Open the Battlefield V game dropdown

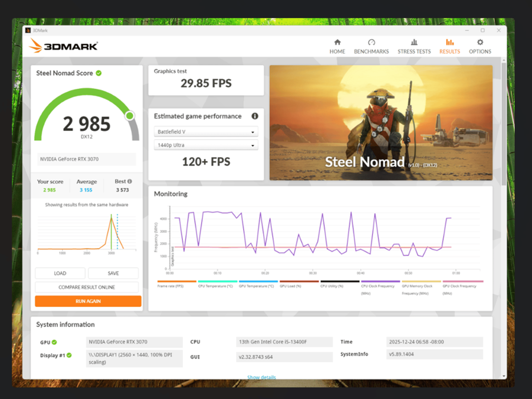206,132
